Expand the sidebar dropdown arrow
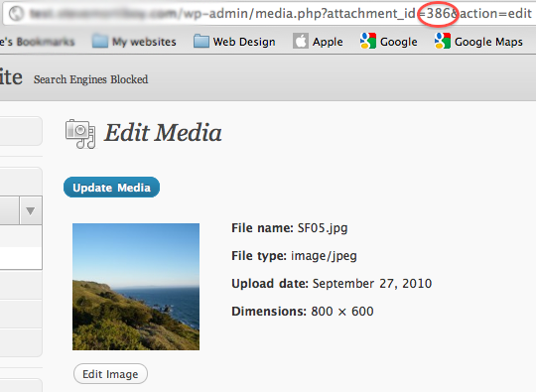Viewport: 536px width, 392px height. pyautogui.click(x=31, y=210)
